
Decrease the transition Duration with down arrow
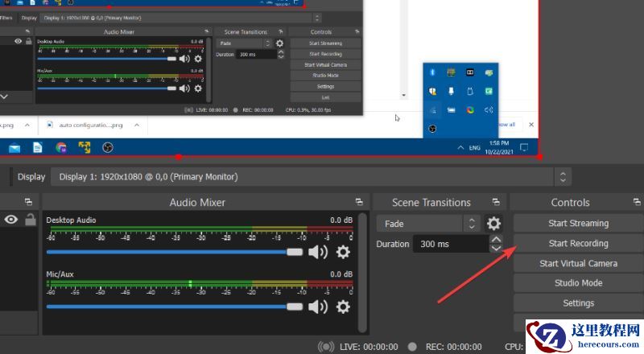[496, 248]
